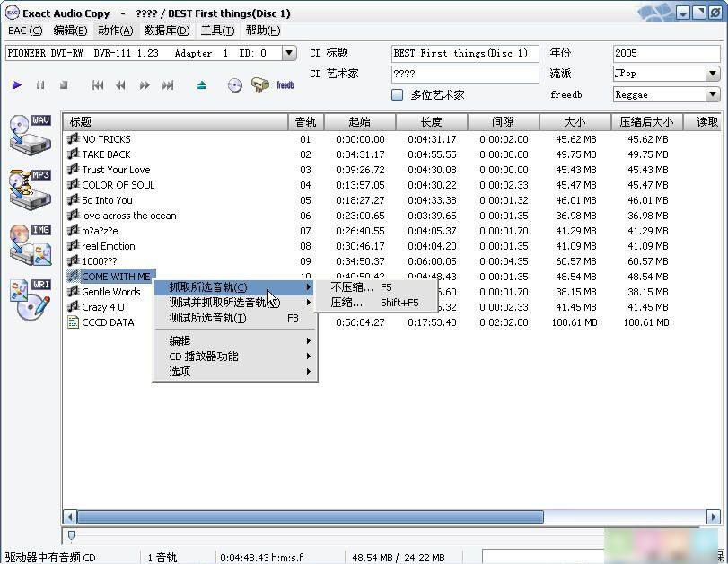Click the Play button in transport controls
Image resolution: width=728 pixels, height=564 pixels.
(17, 85)
